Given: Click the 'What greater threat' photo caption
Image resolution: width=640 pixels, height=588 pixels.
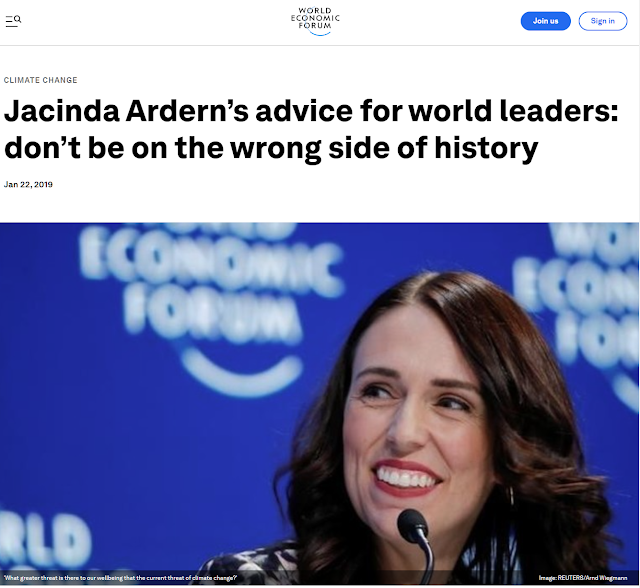Looking at the screenshot, I should [120, 578].
